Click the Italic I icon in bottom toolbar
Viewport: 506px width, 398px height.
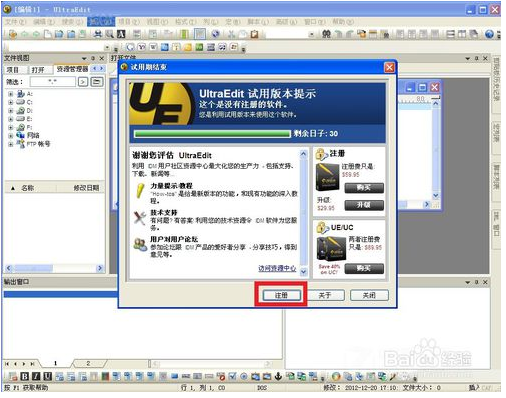[36, 376]
